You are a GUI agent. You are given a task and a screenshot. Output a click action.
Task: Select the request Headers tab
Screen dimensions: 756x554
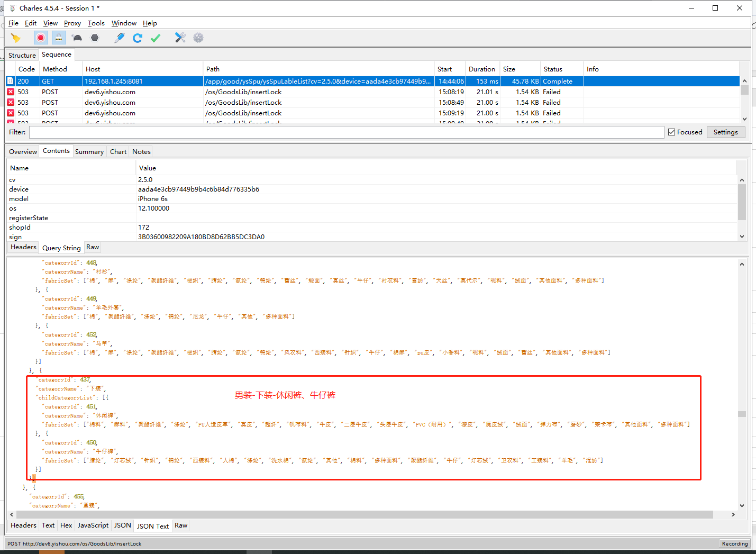point(23,247)
